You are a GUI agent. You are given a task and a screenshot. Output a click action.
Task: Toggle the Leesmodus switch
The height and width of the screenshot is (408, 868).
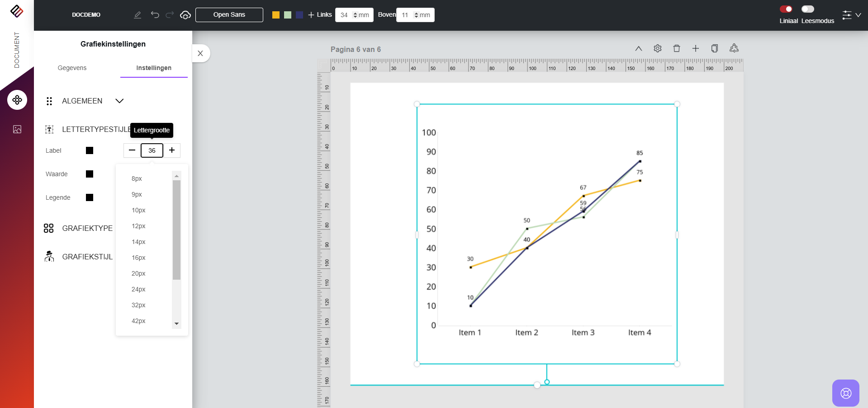pos(807,9)
